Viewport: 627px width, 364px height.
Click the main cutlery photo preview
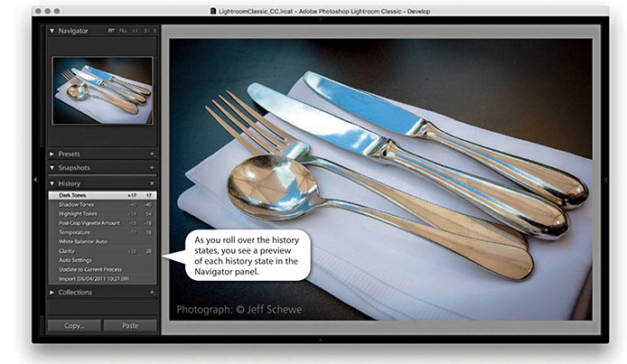(380, 180)
